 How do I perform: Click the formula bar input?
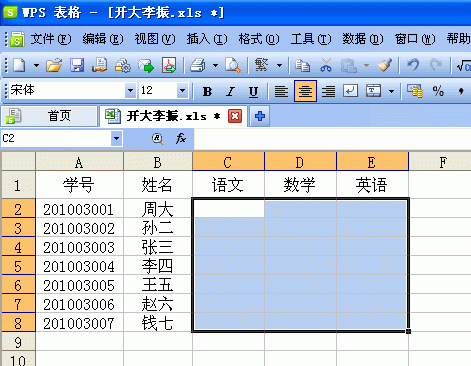click(x=332, y=138)
